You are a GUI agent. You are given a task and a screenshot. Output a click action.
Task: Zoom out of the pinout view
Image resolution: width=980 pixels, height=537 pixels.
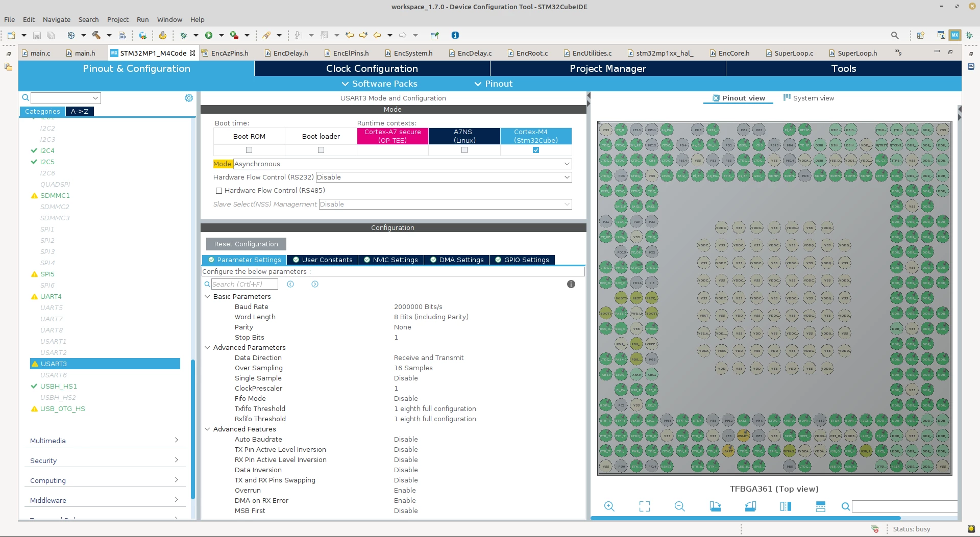point(679,506)
